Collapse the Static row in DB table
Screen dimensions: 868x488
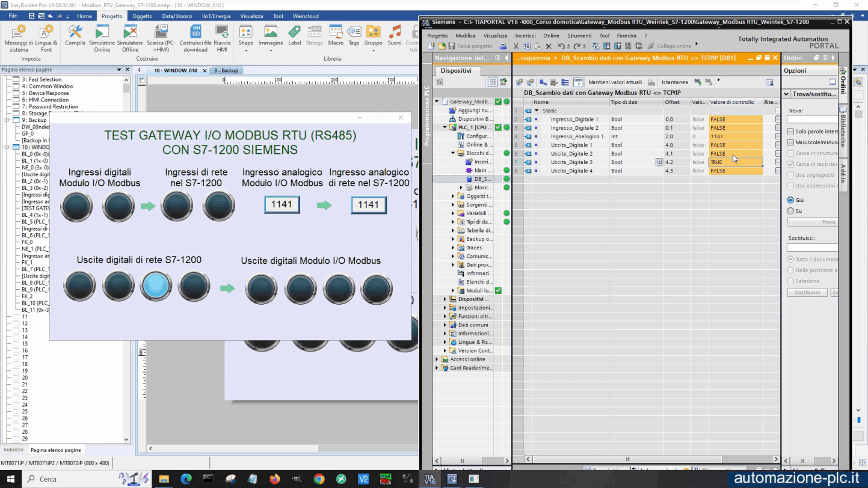537,111
